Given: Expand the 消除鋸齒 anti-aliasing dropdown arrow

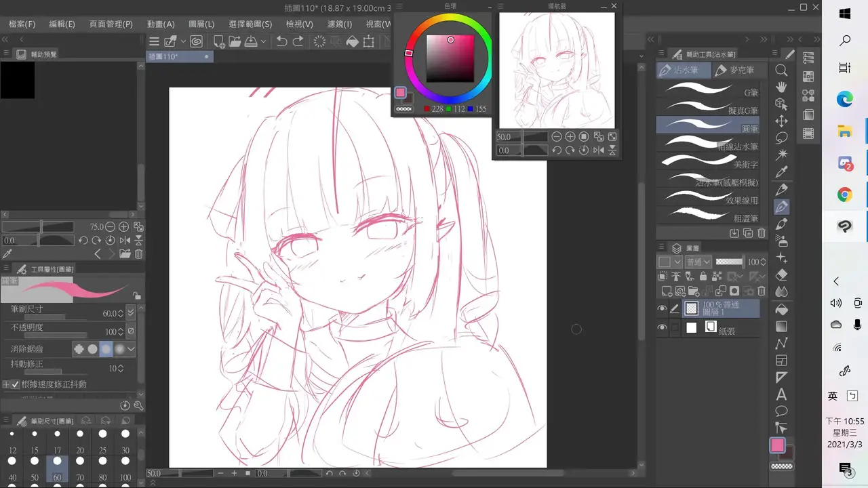Looking at the screenshot, I should coord(132,349).
